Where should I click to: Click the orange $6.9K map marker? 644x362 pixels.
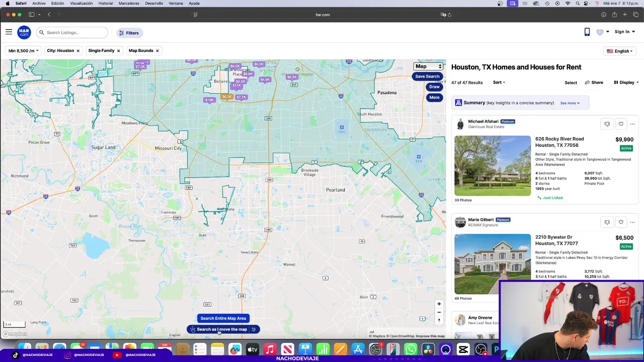pos(227,97)
